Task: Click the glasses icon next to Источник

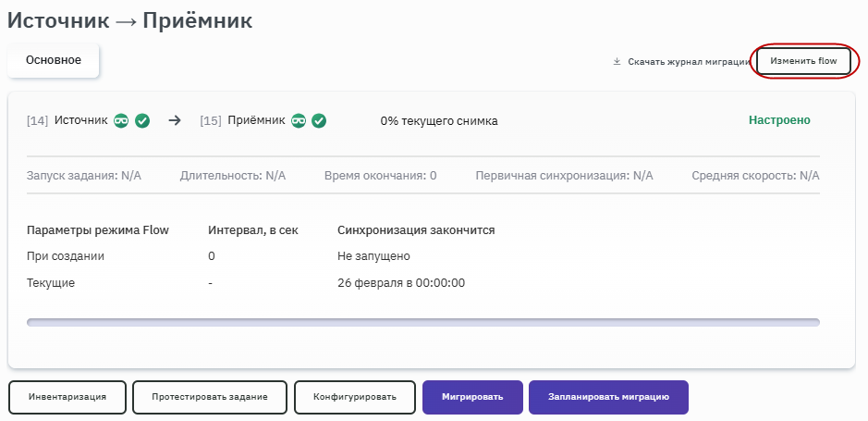Action: (x=121, y=120)
